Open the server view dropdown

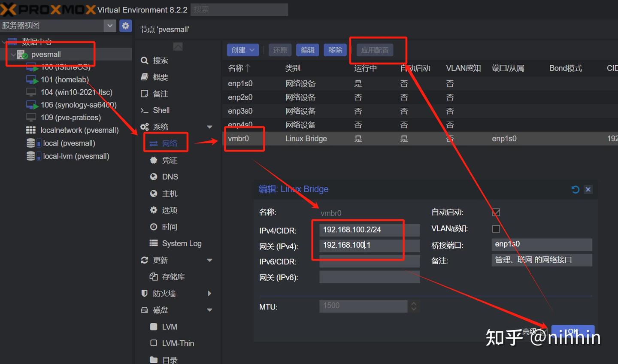pyautogui.click(x=110, y=26)
